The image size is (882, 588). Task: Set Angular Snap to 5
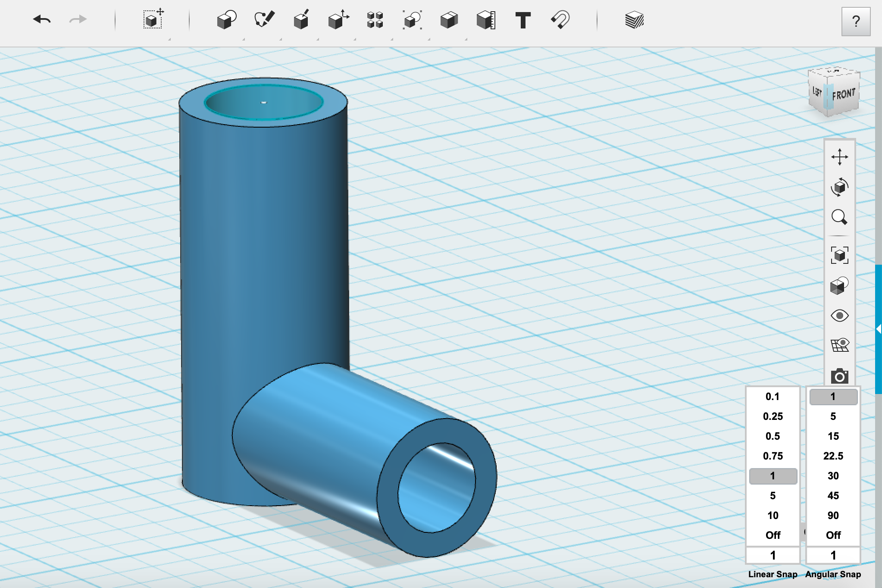point(833,416)
